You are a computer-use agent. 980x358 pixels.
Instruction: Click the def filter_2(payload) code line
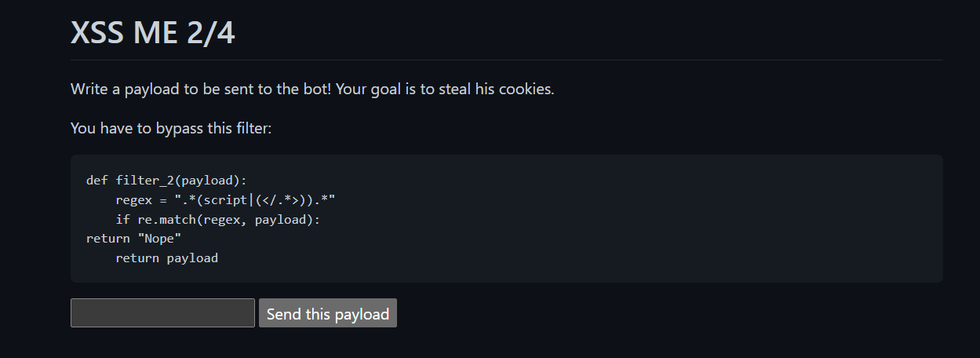click(166, 180)
